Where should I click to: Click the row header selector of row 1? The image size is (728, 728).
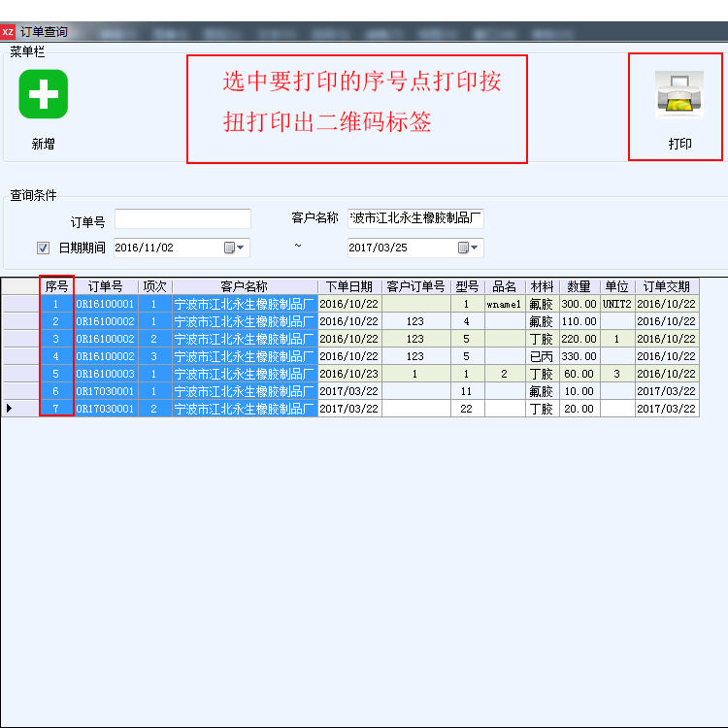[21, 304]
